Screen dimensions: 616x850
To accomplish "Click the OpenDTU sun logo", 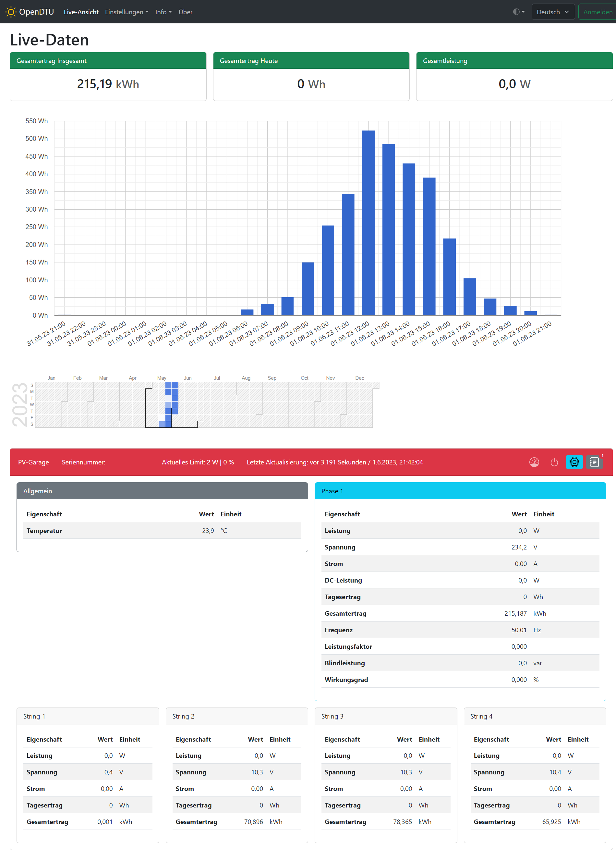I will [10, 12].
